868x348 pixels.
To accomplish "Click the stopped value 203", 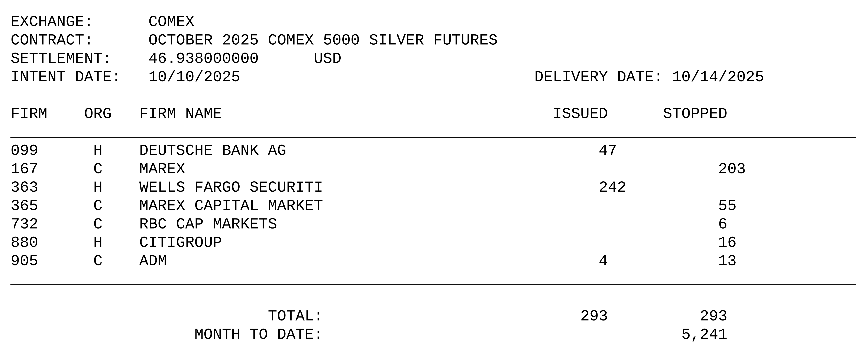I will click(732, 169).
